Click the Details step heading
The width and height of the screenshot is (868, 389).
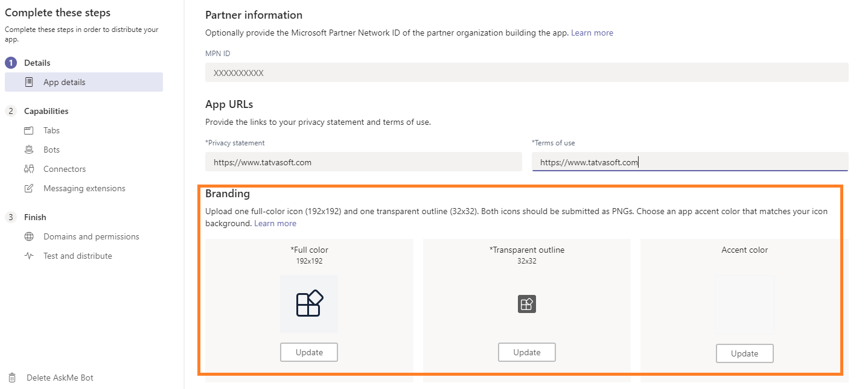coord(37,63)
